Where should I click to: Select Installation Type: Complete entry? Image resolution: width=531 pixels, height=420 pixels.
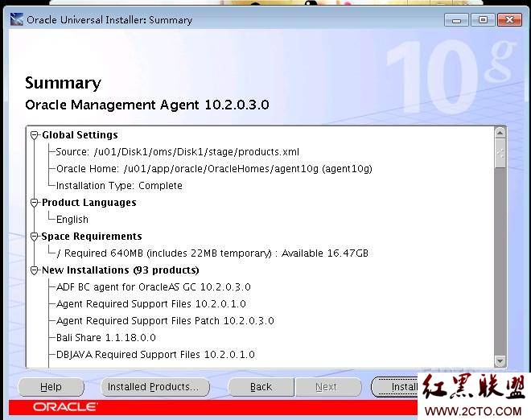pos(119,186)
